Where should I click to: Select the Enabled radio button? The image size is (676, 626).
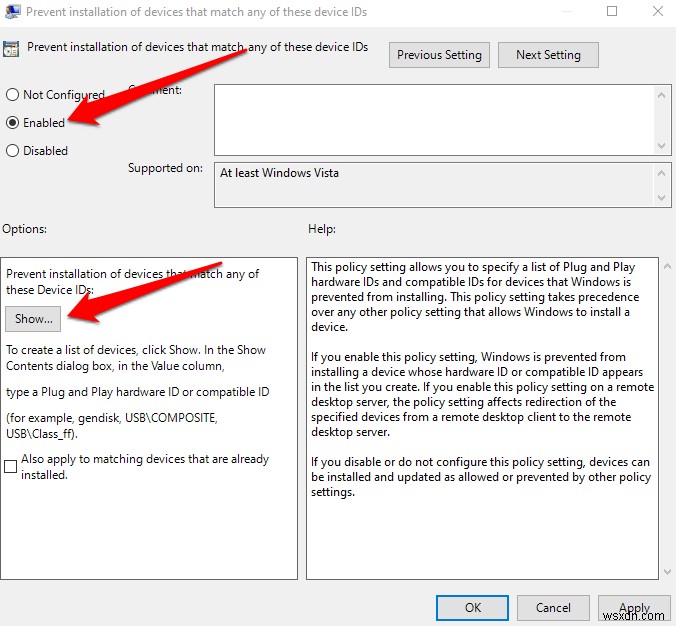tap(13, 122)
